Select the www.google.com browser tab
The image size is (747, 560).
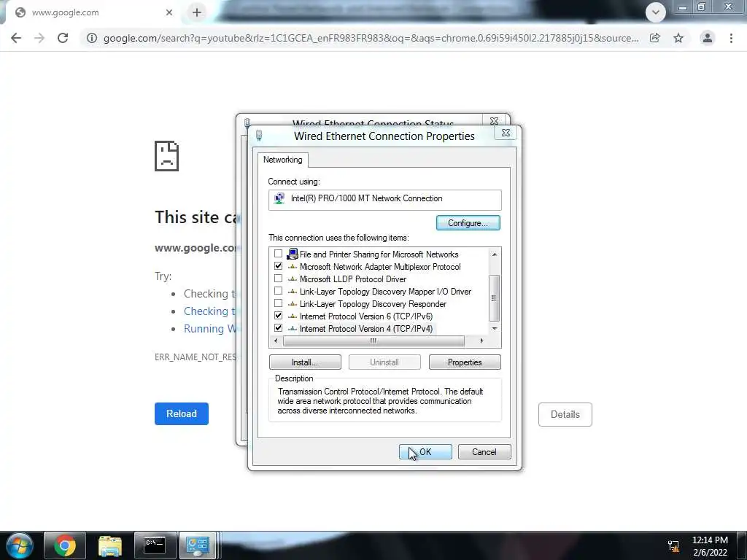pyautogui.click(x=93, y=12)
